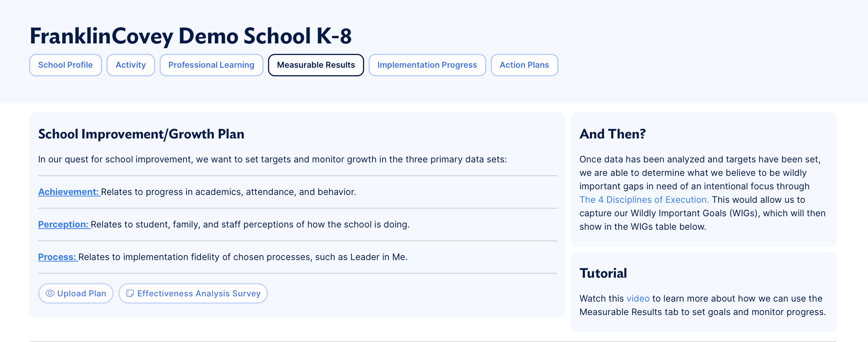Viewport: 868px width, 342px height.
Task: Select the Measurable Results tab
Action: pyautogui.click(x=316, y=65)
